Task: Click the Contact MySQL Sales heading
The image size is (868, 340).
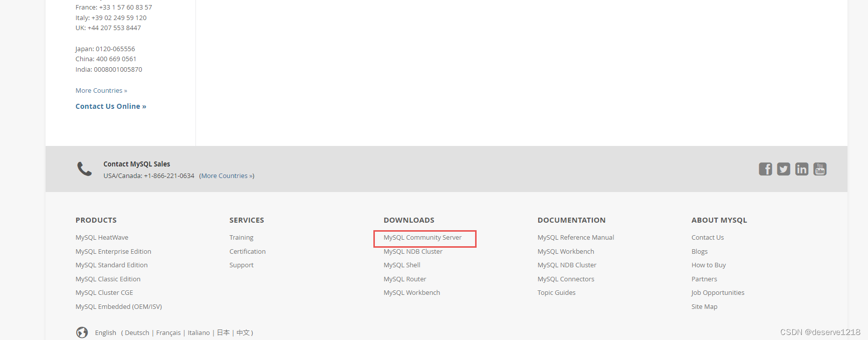Action: pyautogui.click(x=137, y=164)
